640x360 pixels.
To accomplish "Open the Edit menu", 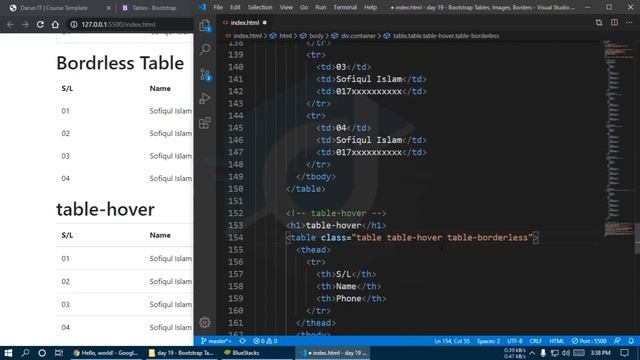I will (x=235, y=7).
